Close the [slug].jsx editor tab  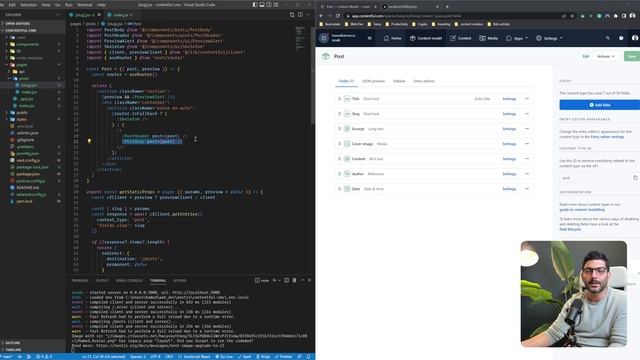(x=99, y=15)
